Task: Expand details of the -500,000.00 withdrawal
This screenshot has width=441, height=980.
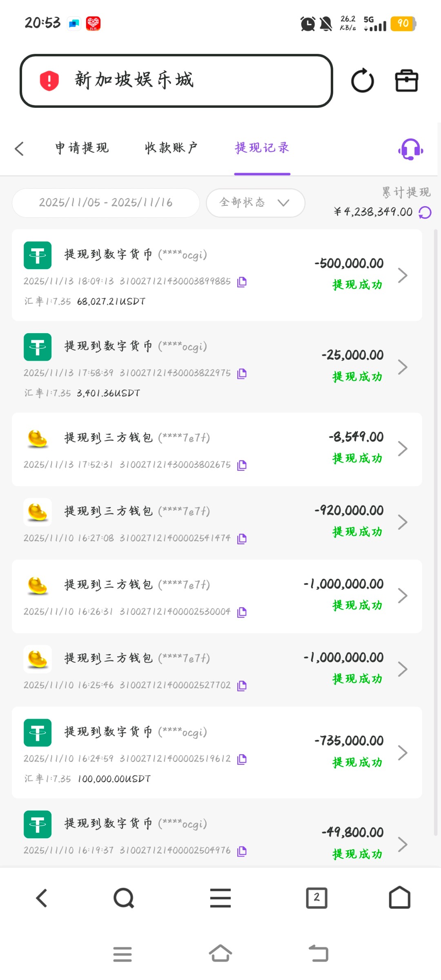Action: click(403, 275)
